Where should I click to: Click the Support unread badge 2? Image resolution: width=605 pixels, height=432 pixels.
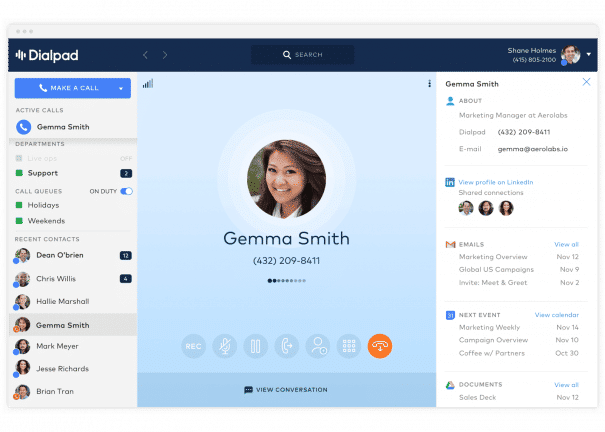tap(126, 174)
